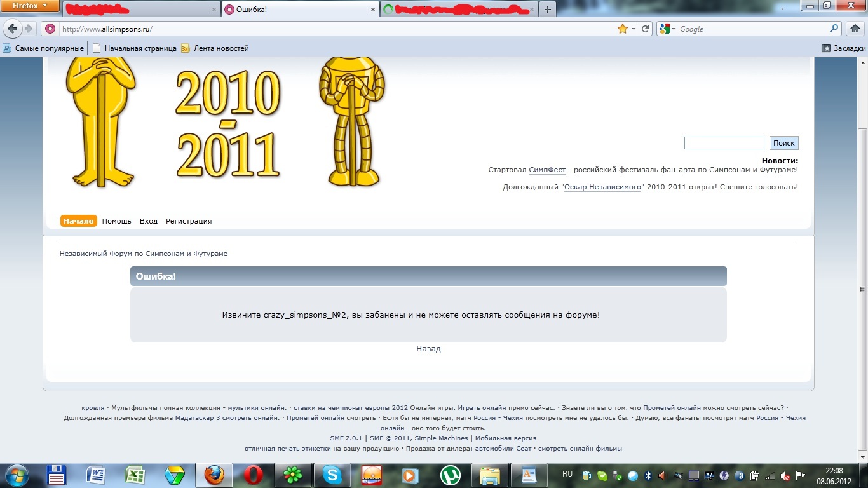Open the СимпФест news link
The image size is (868, 488).
pyautogui.click(x=547, y=170)
